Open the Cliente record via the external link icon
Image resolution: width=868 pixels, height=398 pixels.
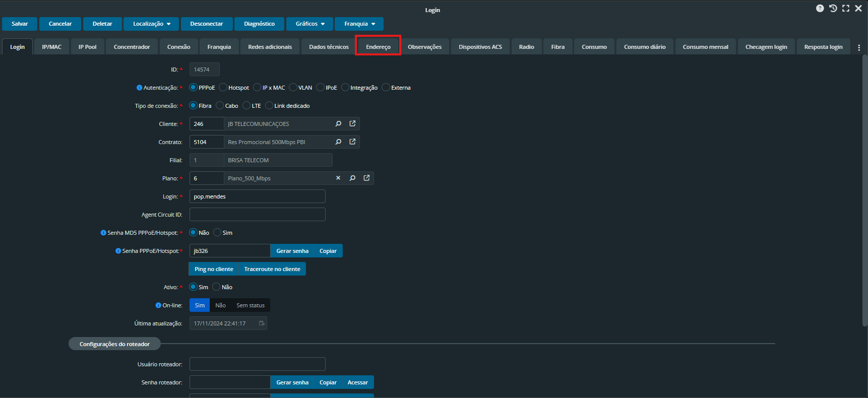352,124
